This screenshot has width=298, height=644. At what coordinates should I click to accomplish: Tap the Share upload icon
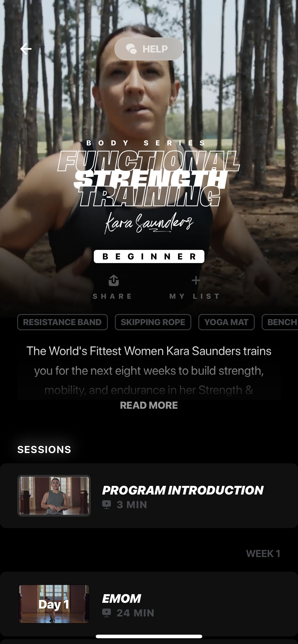[x=114, y=280]
